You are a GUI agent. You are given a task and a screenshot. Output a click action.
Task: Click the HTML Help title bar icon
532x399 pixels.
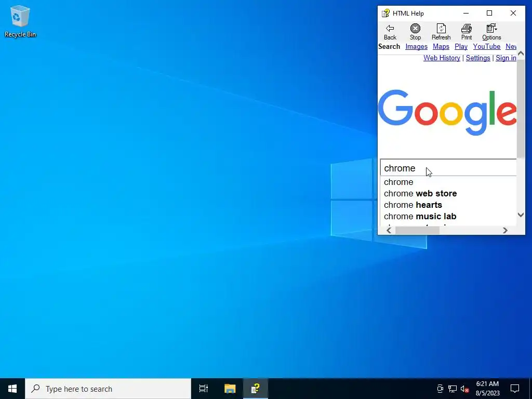pyautogui.click(x=385, y=13)
